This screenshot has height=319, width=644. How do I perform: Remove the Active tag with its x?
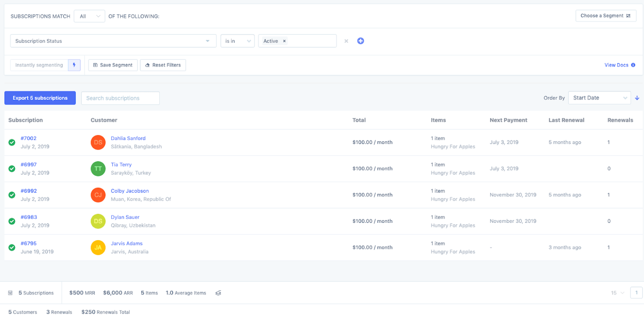coord(284,41)
